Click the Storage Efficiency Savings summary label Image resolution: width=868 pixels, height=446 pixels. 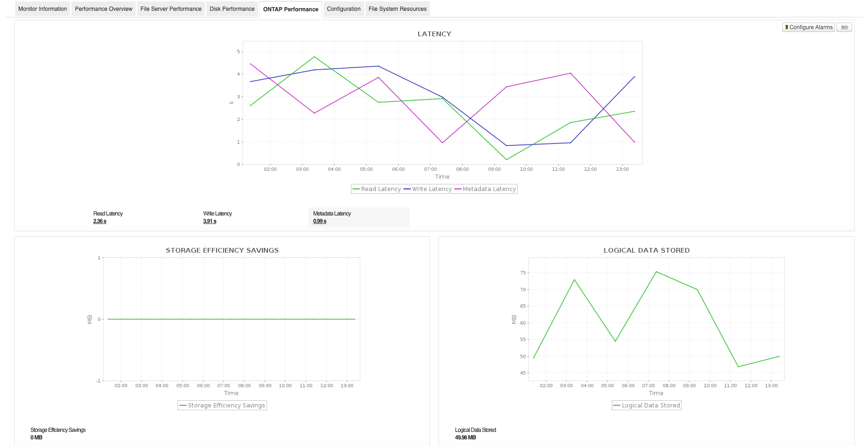coord(58,430)
